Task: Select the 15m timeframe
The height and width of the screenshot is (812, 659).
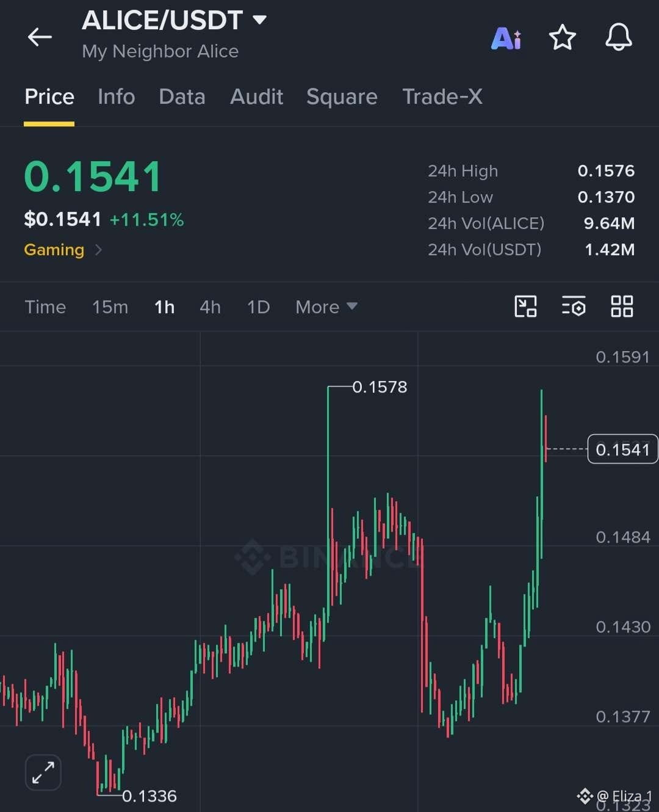Action: 110,306
